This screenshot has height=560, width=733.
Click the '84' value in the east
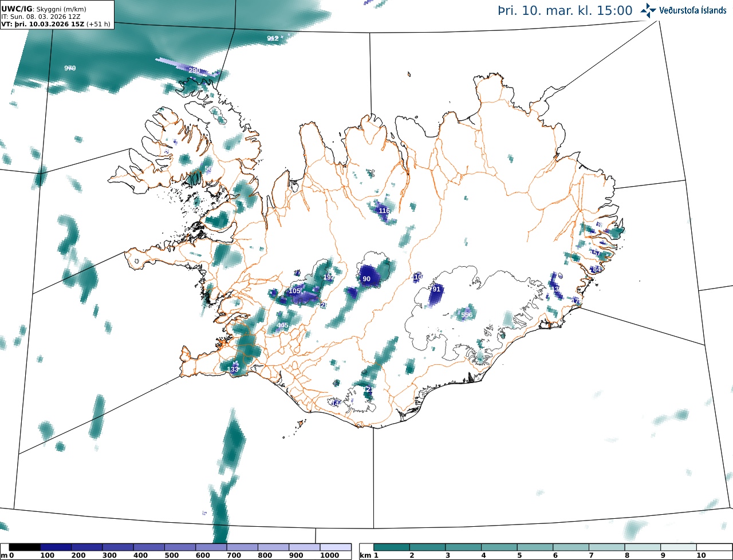coord(597,269)
